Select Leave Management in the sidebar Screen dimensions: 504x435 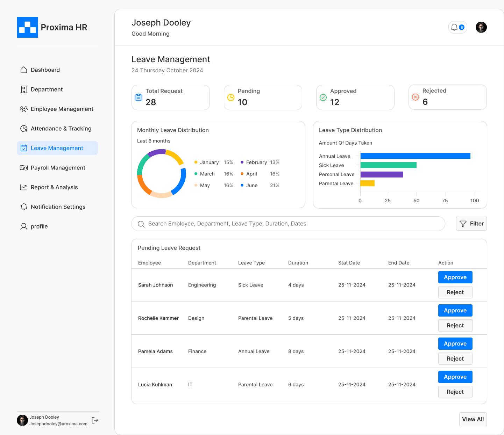pyautogui.click(x=57, y=148)
